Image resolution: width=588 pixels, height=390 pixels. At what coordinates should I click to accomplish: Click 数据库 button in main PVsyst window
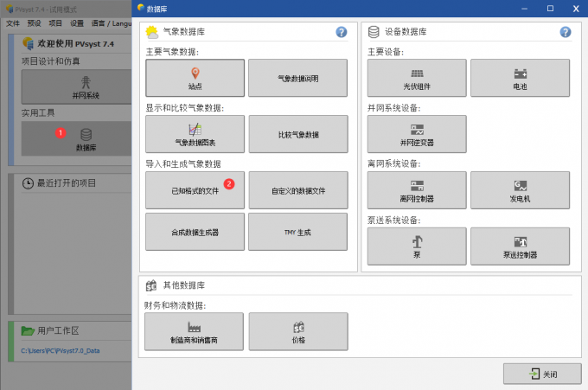pos(76,138)
